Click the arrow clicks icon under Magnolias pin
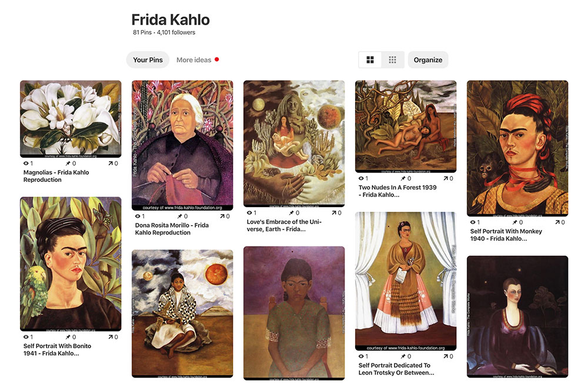Image resolution: width=588 pixels, height=390 pixels. (111, 164)
